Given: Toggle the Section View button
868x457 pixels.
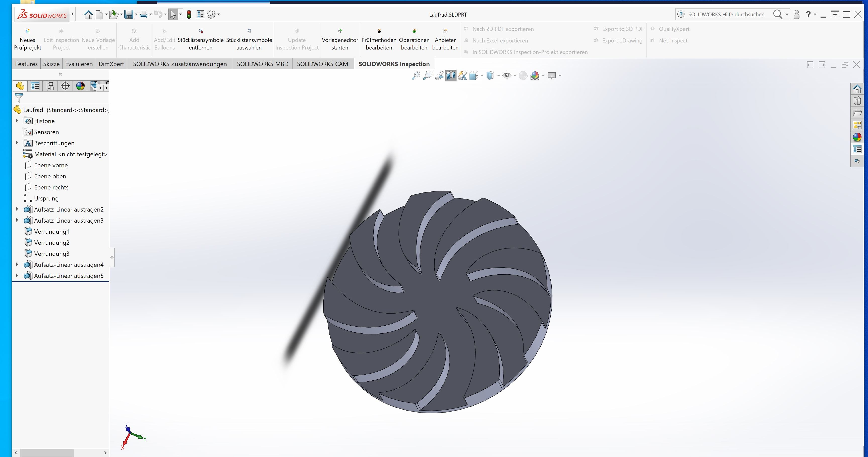Looking at the screenshot, I should tap(450, 76).
